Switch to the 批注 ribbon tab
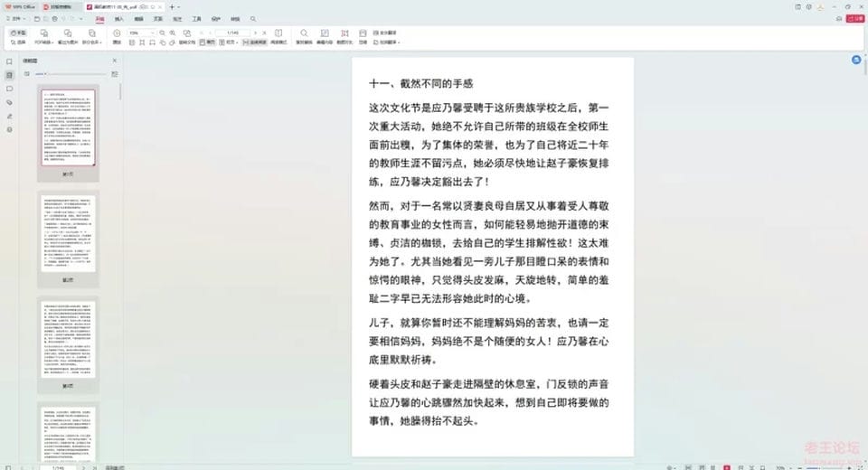This screenshot has width=868, height=470. (177, 19)
